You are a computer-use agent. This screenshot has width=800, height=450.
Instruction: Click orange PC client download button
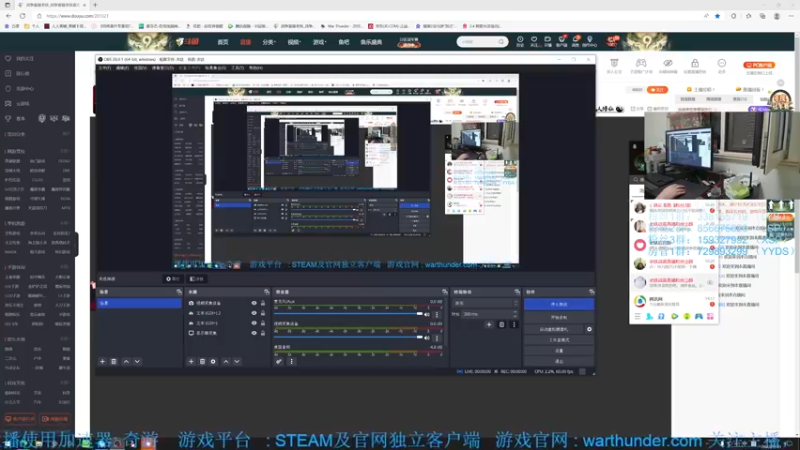[759, 65]
